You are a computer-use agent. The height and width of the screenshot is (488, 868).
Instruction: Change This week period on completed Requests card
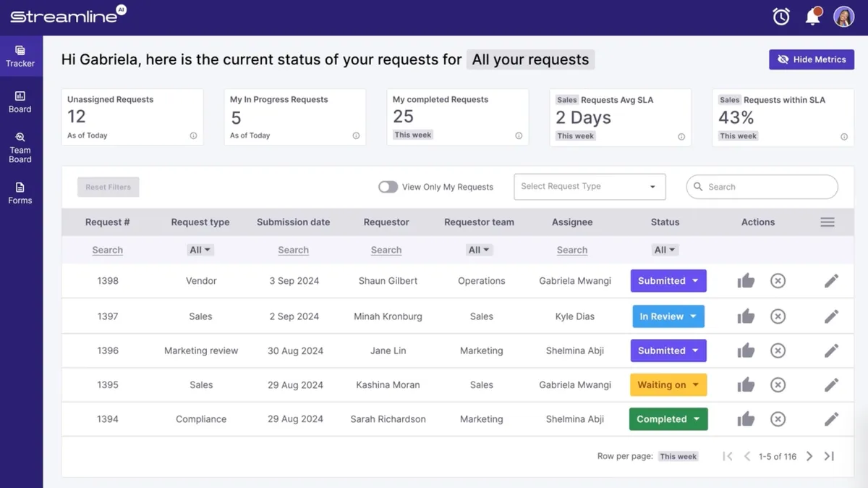pyautogui.click(x=412, y=135)
